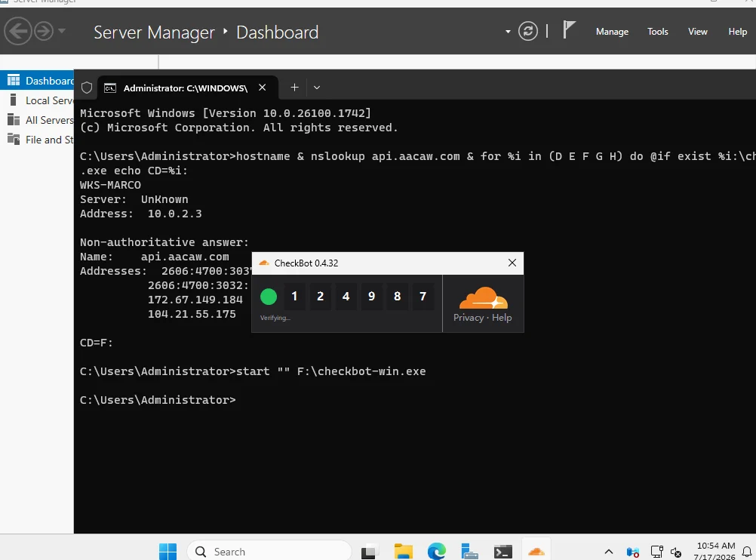Click digit 2 in CheckBot
Viewport: 756px width, 560px height.
(320, 296)
